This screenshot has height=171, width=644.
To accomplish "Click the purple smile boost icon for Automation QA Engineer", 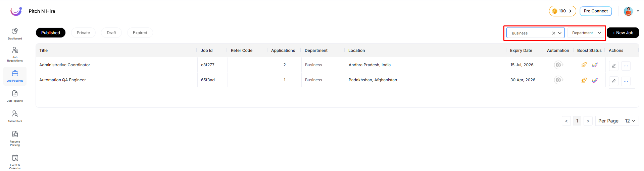I will [x=595, y=80].
